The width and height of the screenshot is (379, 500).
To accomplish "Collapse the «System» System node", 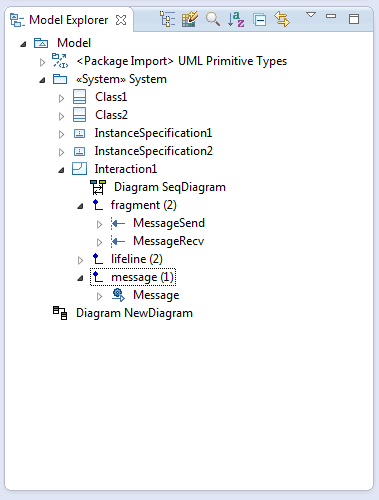I will coord(42,80).
